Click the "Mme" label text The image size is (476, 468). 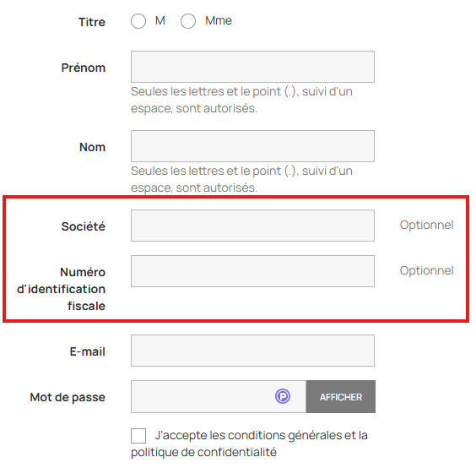pos(219,20)
